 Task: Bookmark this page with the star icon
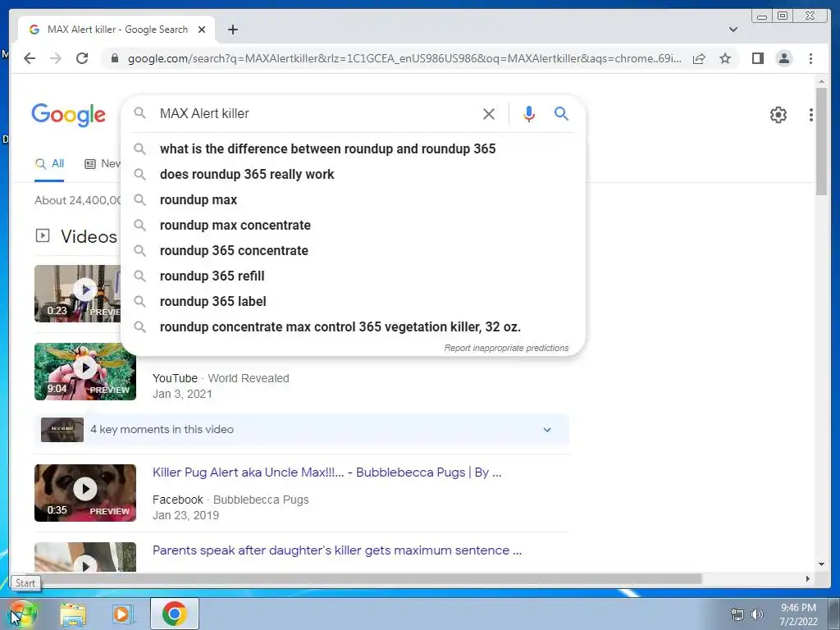click(725, 58)
